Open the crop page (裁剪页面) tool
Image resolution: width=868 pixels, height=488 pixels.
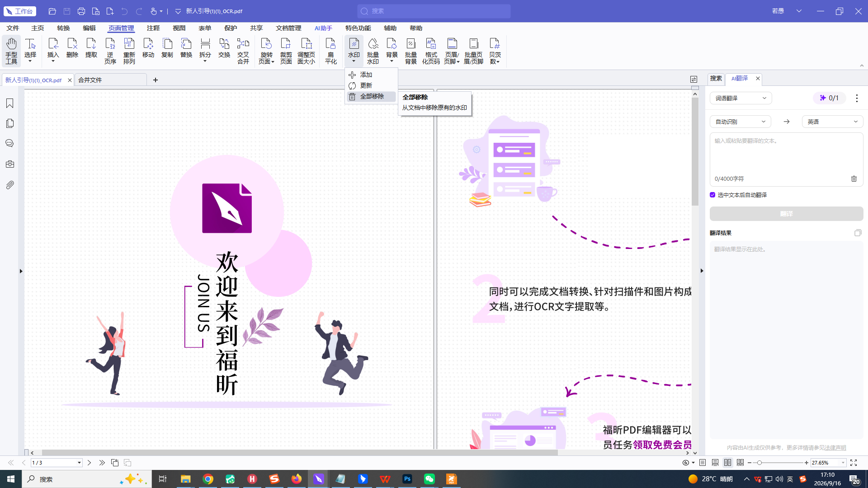(286, 51)
